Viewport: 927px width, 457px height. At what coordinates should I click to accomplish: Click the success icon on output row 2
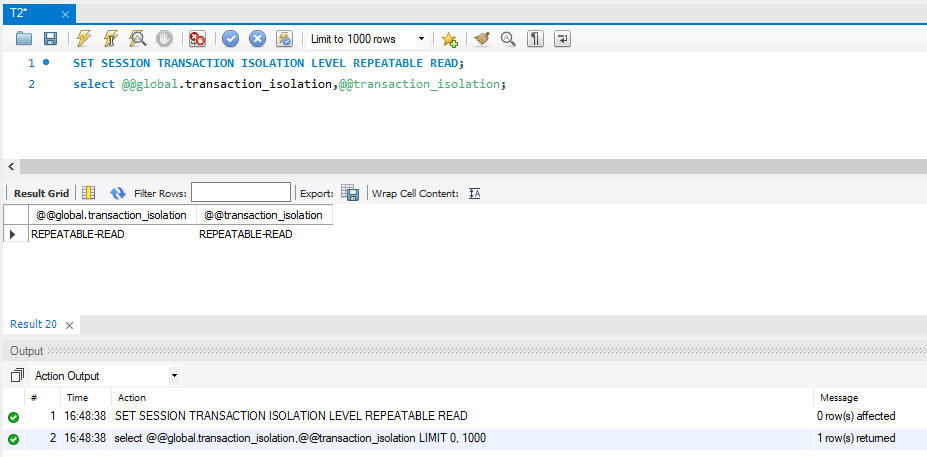[14, 439]
